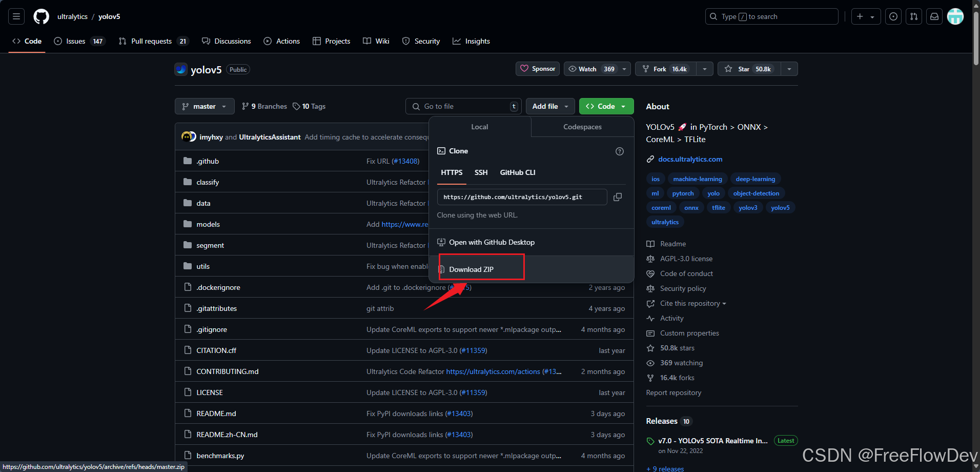Open the Watch notifications dropdown
The width and height of the screenshot is (980, 472).
tap(597, 69)
